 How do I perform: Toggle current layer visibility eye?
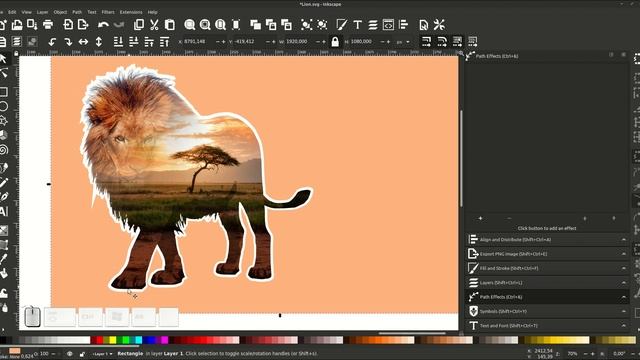click(70, 353)
